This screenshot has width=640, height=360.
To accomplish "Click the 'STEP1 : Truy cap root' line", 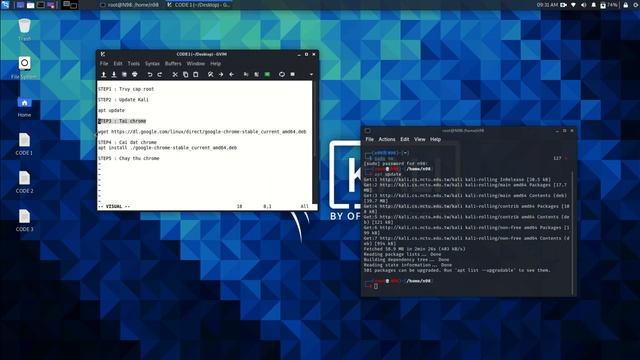I will [x=126, y=89].
